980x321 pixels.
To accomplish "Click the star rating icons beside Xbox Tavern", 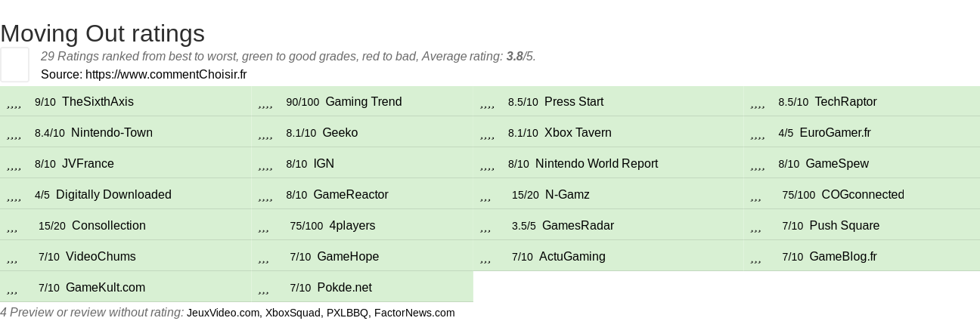I will pos(488,135).
